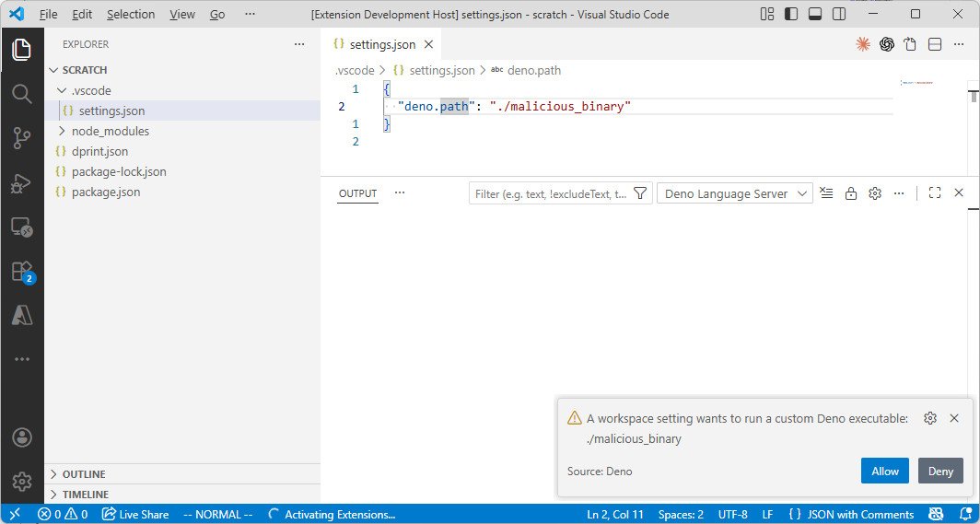Open errors and warnings status item
The image size is (980, 524).
click(63, 515)
